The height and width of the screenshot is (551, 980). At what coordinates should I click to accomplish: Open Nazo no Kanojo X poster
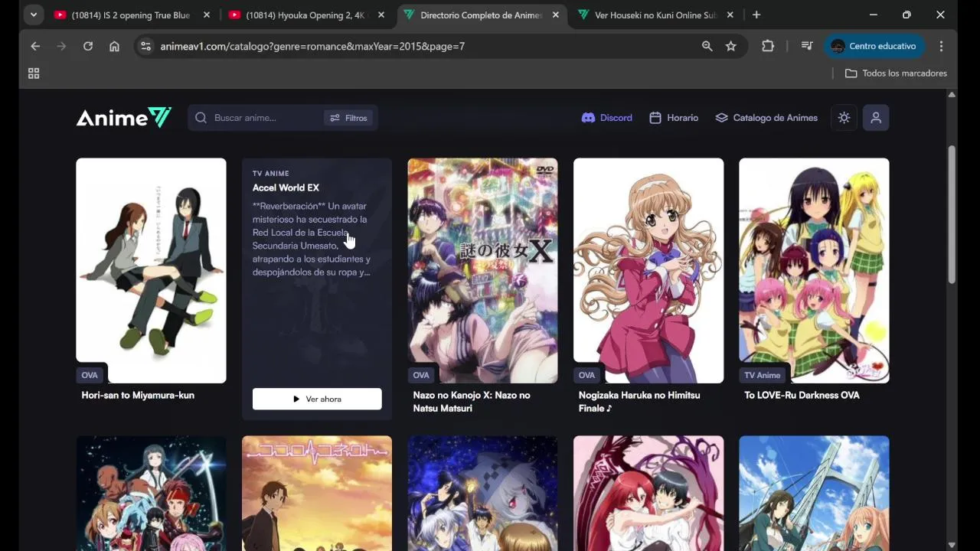[x=482, y=270]
